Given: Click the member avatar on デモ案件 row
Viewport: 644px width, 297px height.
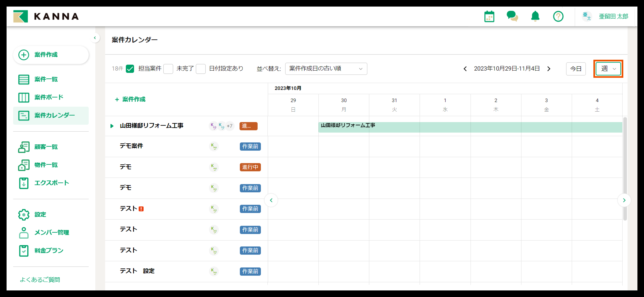Looking at the screenshot, I should coord(214,146).
